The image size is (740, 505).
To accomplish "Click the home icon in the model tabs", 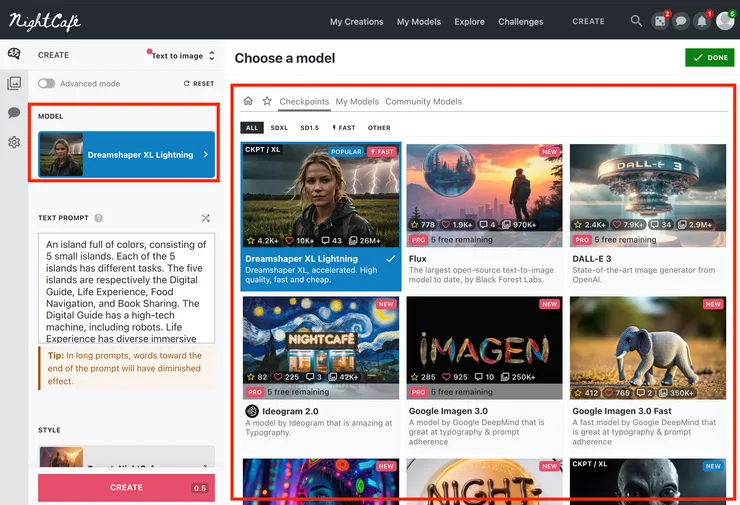I will (248, 101).
